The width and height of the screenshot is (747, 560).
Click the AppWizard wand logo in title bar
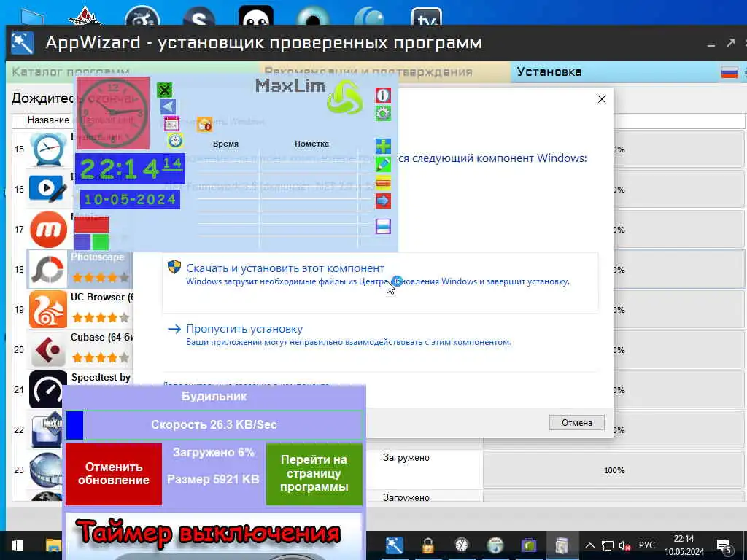[22, 43]
